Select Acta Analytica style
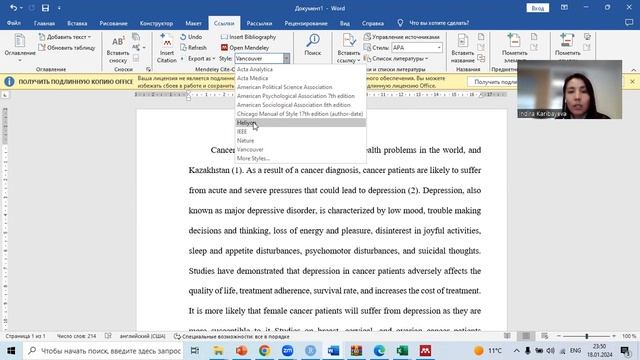This screenshot has width=640, height=360. point(300,69)
